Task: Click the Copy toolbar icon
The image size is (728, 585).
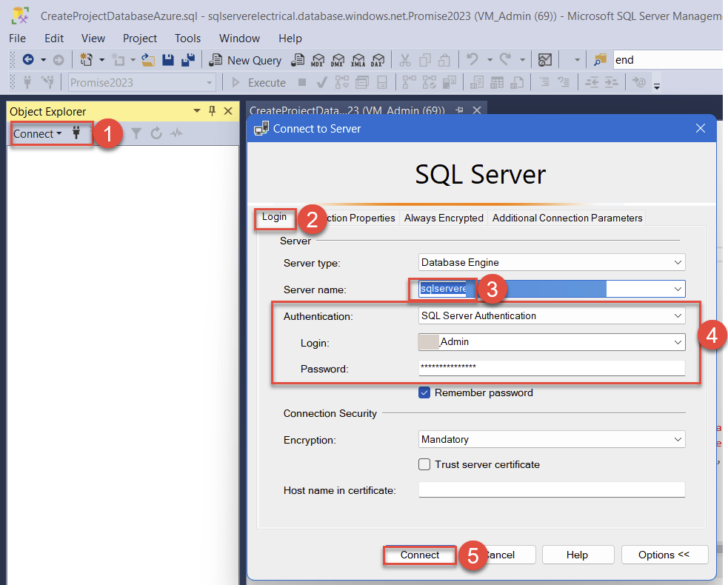Action: point(425,59)
